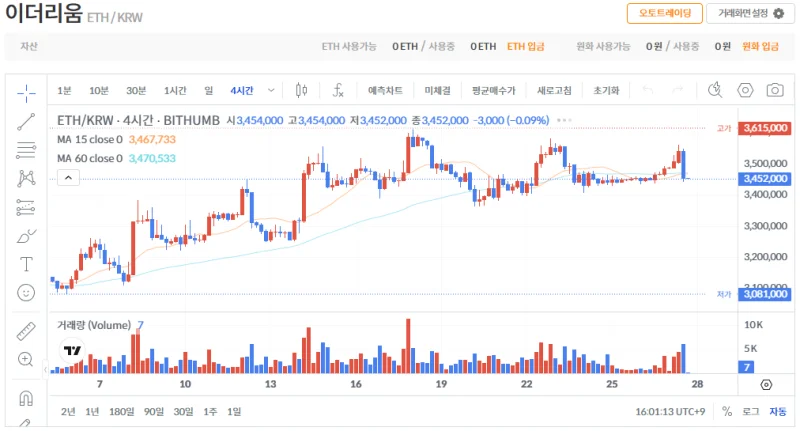Click the 거래량 (Volume) indicator label
This screenshot has width=800, height=431.
click(x=94, y=325)
